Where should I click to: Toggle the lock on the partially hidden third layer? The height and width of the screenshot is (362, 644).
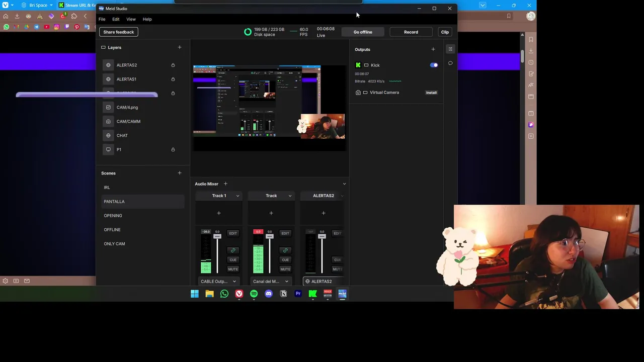point(173,93)
